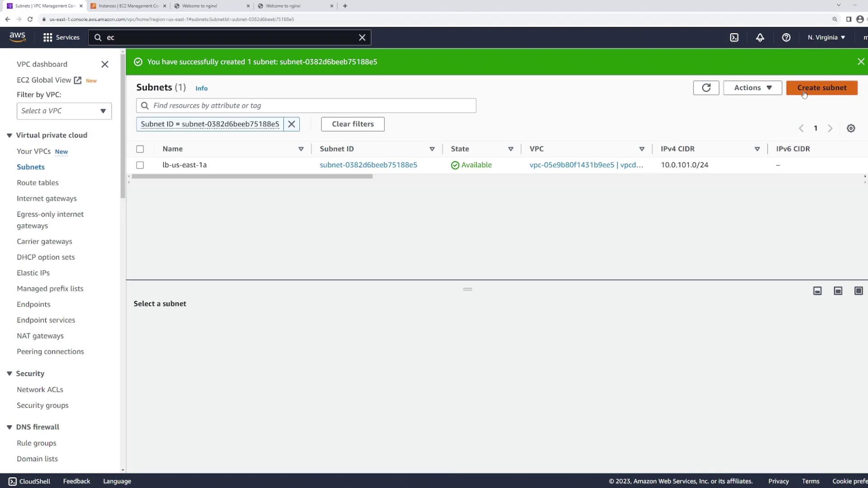Open table preferences gear icon
Viewport: 868px width, 488px height.
851,128
